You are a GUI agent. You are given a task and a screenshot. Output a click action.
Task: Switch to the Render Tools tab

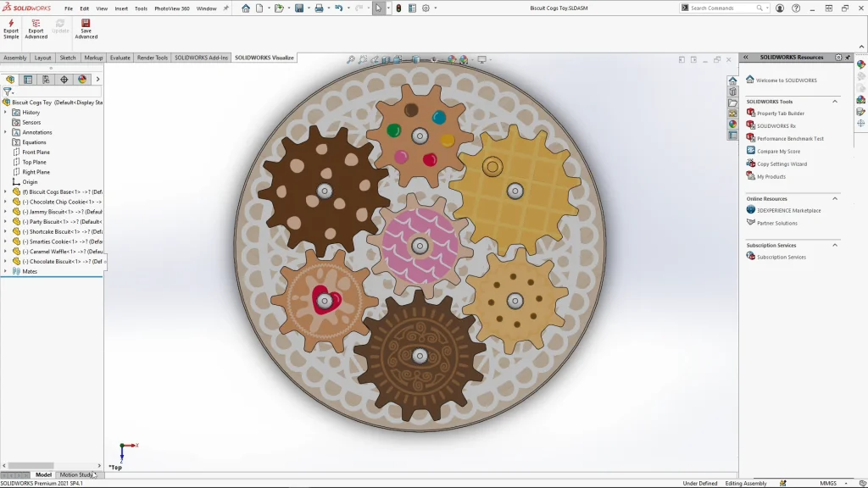[153, 58]
